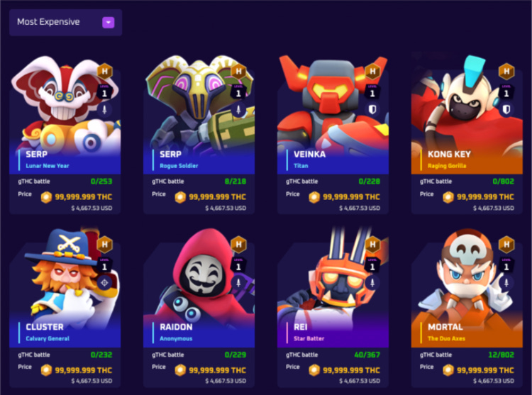Click Mortal The Duo Axes title
Viewport: 532px width, 395px height.
click(x=446, y=332)
